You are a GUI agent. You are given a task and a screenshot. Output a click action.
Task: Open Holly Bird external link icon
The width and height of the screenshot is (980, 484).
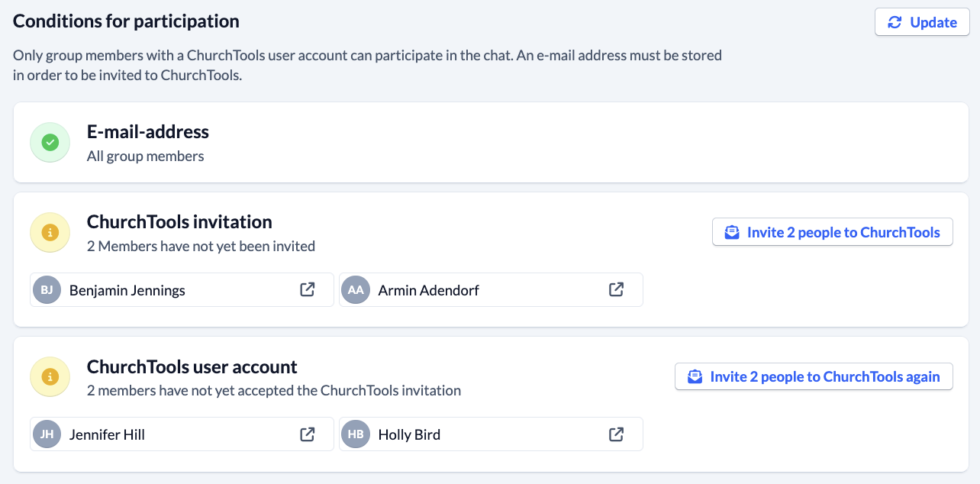pos(617,434)
